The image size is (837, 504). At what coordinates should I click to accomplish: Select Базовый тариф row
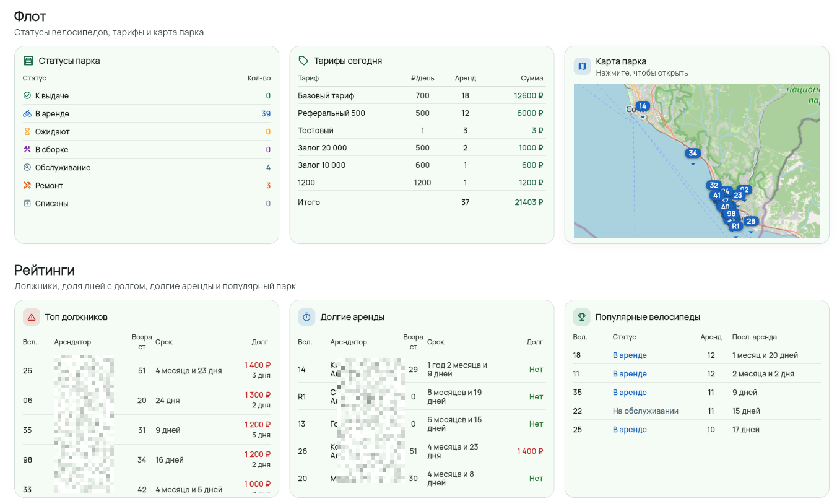(421, 96)
